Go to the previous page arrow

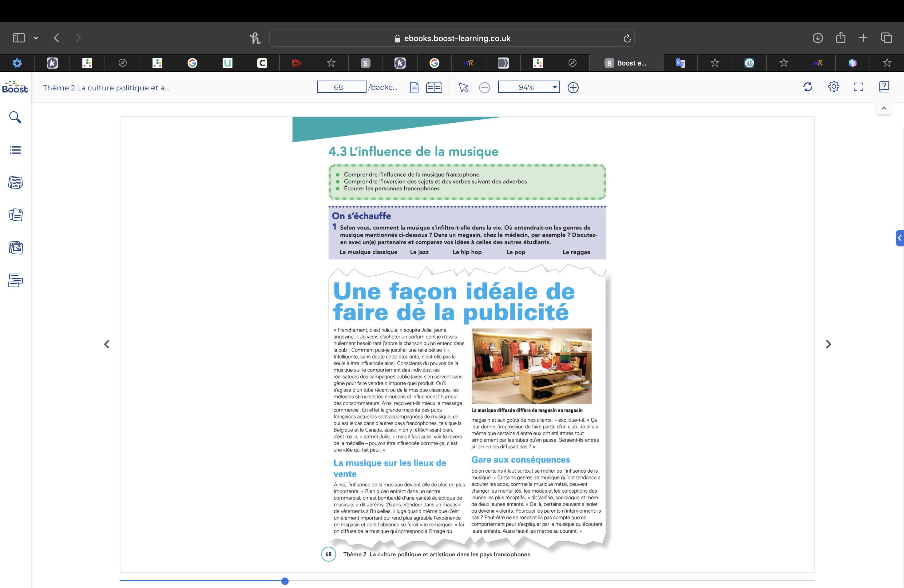point(107,344)
